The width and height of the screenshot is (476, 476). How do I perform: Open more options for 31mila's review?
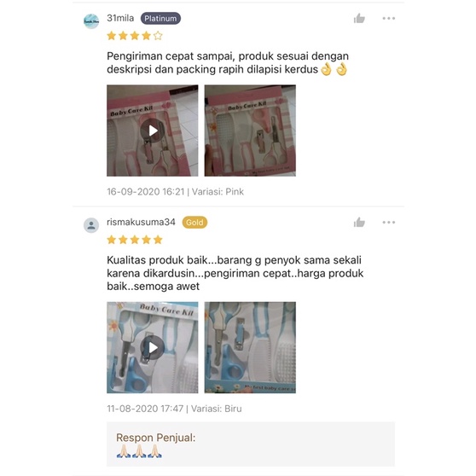[389, 18]
